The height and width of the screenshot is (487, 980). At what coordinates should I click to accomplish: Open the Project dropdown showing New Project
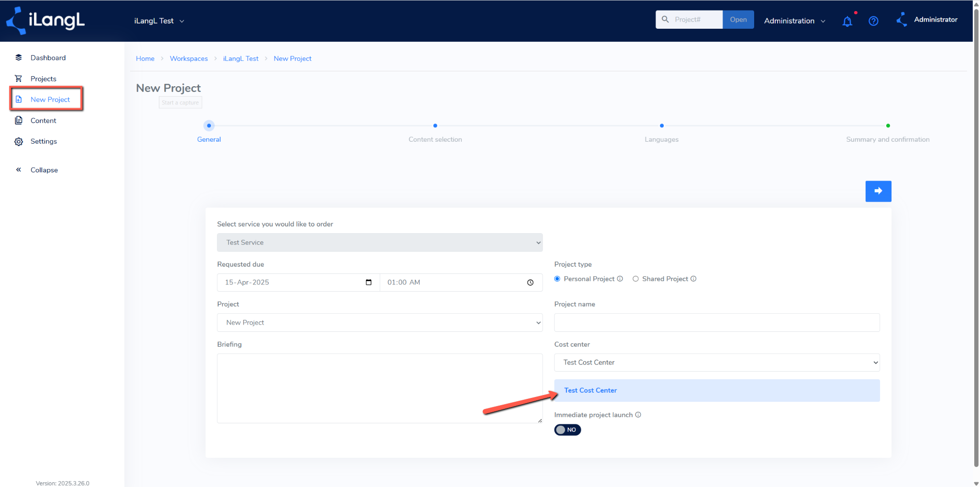tap(379, 322)
